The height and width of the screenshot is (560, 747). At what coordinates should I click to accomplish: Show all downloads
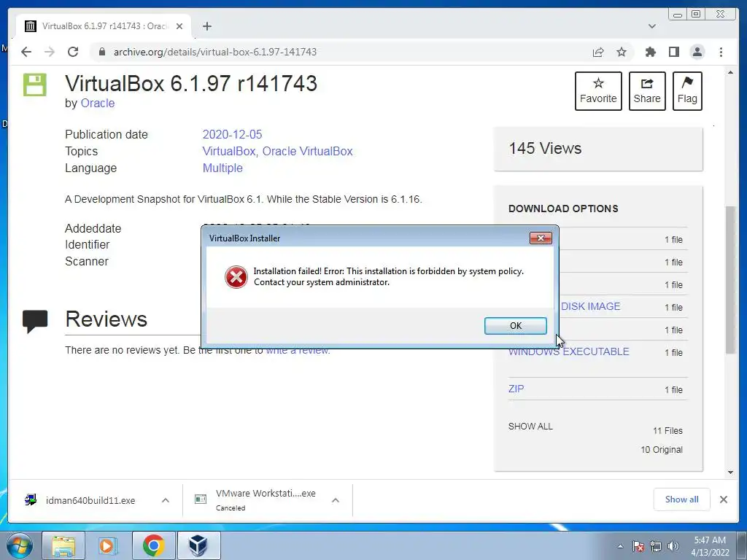682,499
